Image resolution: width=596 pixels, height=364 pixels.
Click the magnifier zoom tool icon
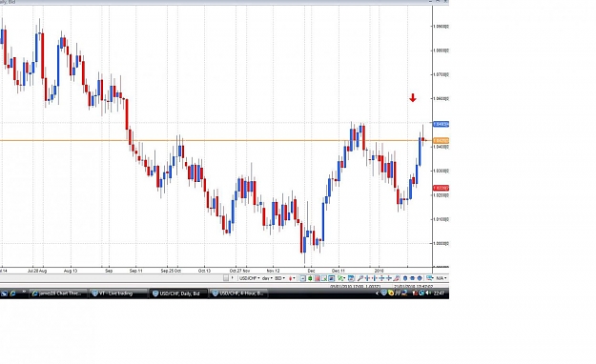(x=360, y=278)
